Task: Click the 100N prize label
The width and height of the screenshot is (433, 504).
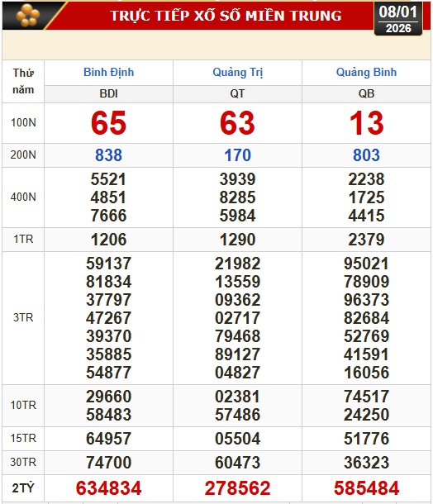Action: (x=23, y=123)
